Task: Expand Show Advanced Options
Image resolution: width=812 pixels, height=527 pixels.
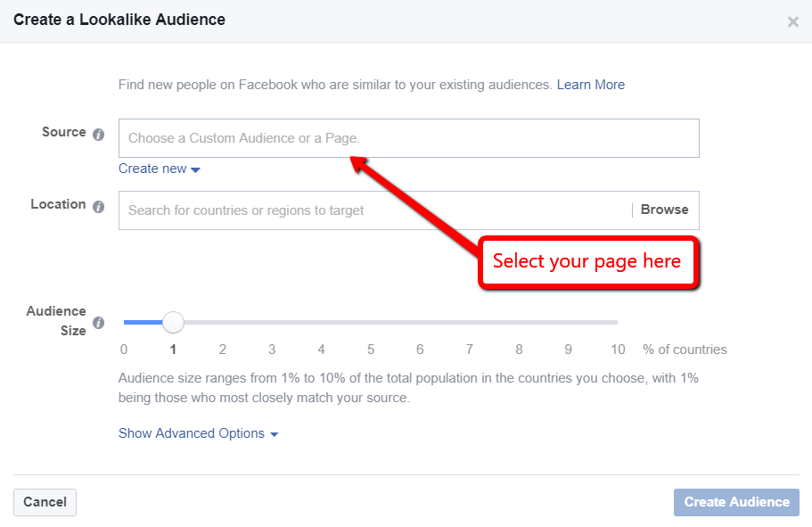Action: (x=198, y=433)
